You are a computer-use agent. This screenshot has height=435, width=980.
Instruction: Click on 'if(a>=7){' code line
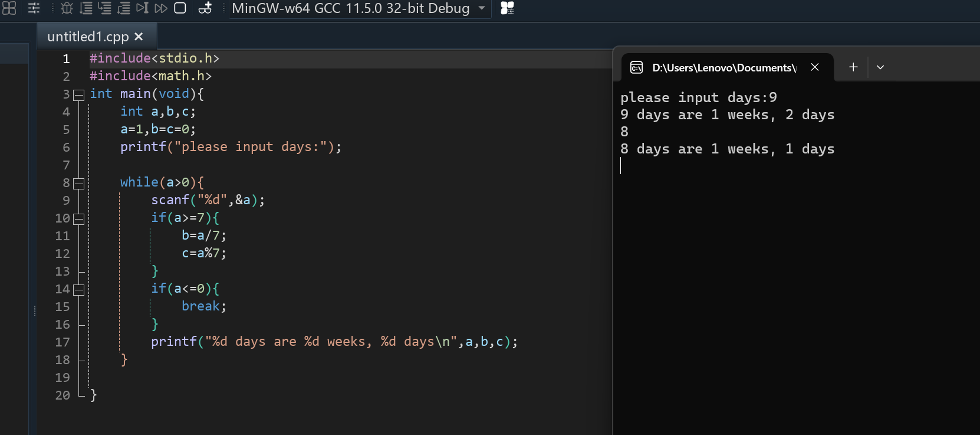pos(185,218)
